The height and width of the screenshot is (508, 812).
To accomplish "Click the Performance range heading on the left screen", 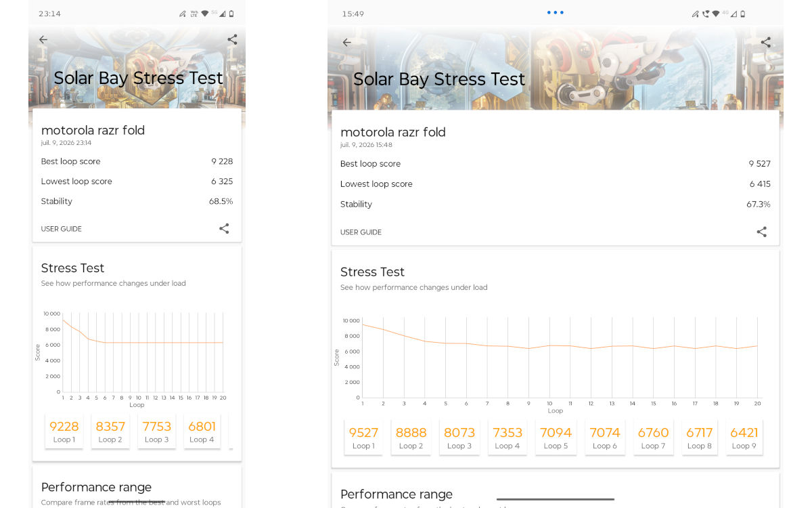I will tap(96, 487).
